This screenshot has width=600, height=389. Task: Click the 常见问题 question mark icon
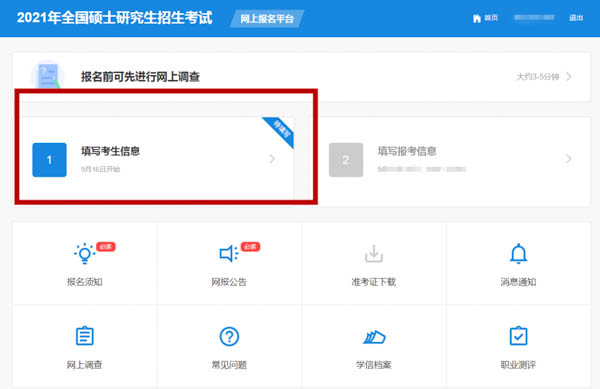click(229, 337)
